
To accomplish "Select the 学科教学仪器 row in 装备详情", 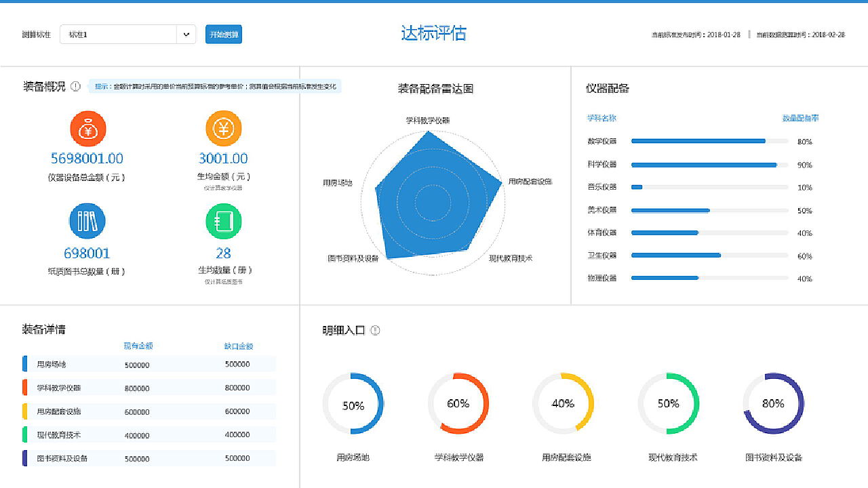I will 149,388.
